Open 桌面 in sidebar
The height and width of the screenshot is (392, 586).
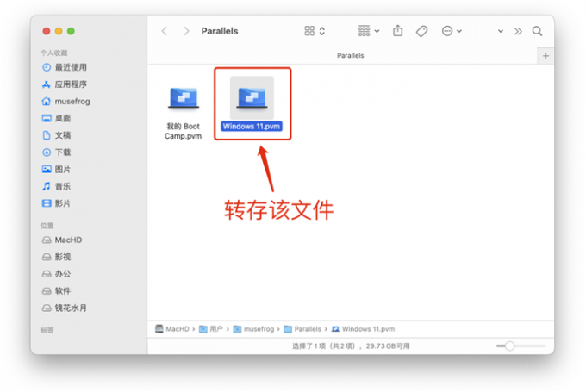click(62, 118)
